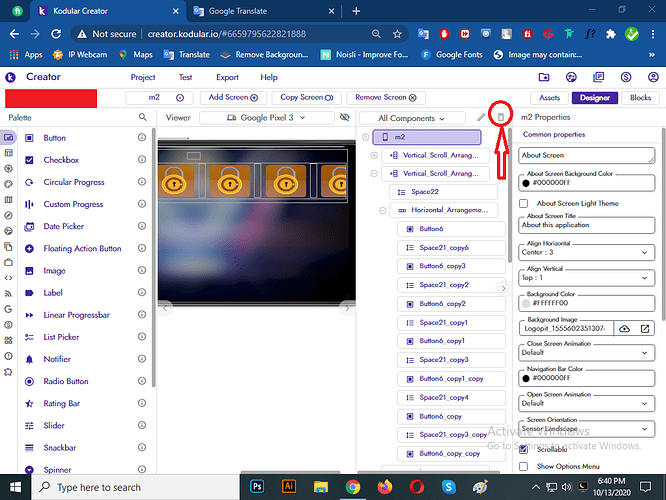Viewport: 666px width, 500px height.
Task: Click the delete component trash icon
Action: click(x=501, y=118)
